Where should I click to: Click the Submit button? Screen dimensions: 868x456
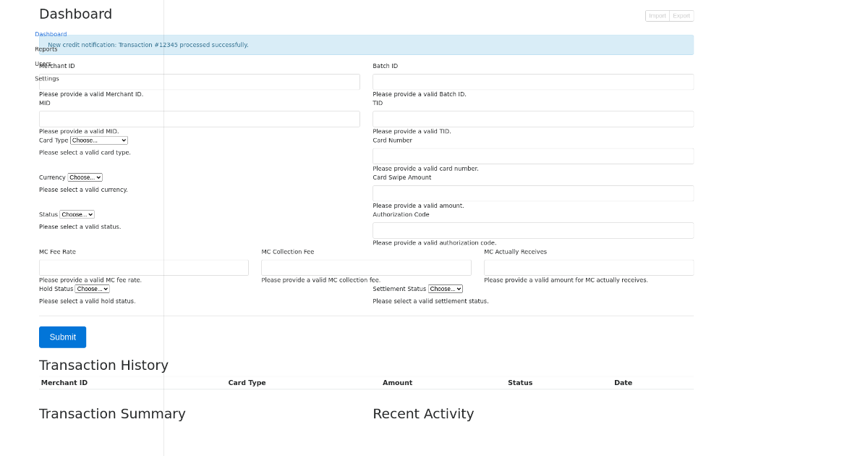coord(62,337)
